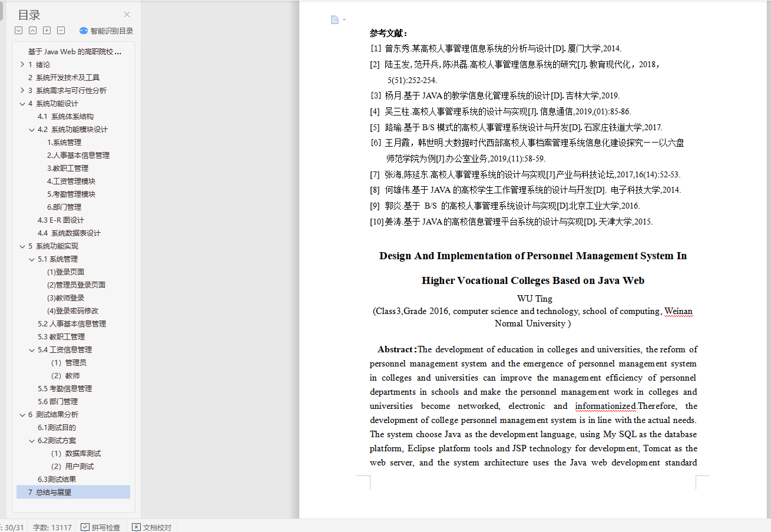Click reference [4] by 吴三柱

(500, 111)
